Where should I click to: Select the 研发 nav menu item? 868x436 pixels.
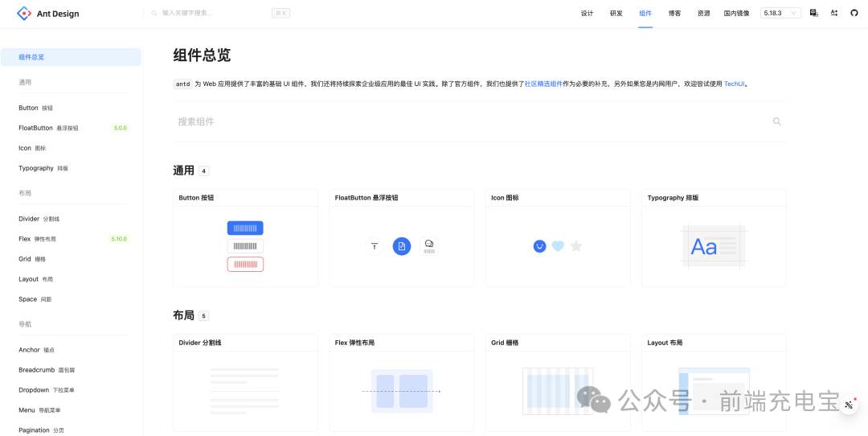click(616, 14)
